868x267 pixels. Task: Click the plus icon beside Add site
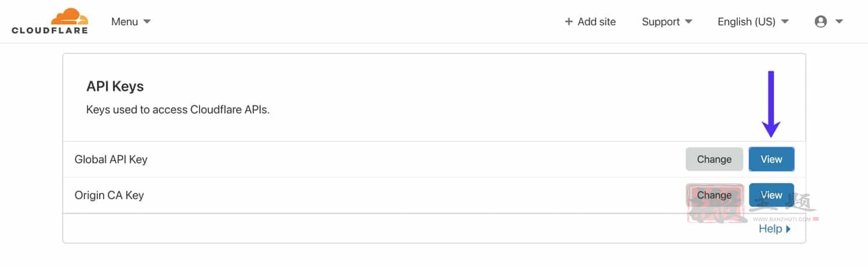[568, 22]
